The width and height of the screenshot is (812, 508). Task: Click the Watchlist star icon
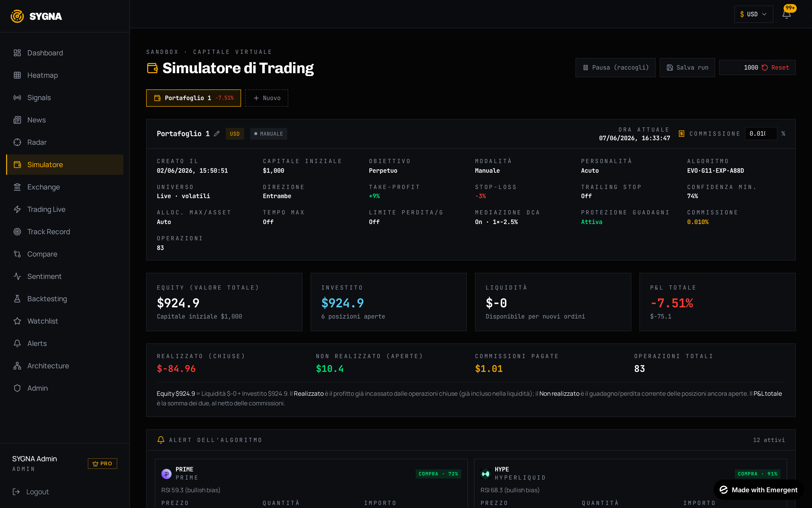(x=17, y=321)
